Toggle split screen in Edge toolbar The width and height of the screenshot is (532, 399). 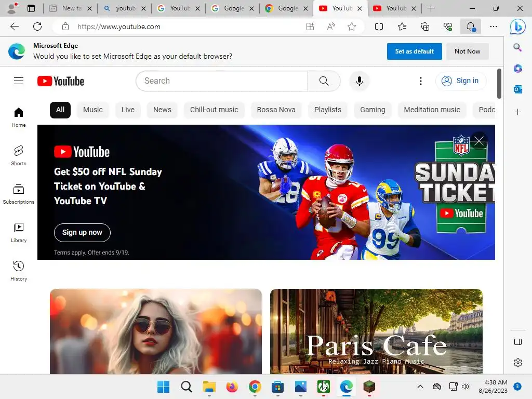[379, 26]
